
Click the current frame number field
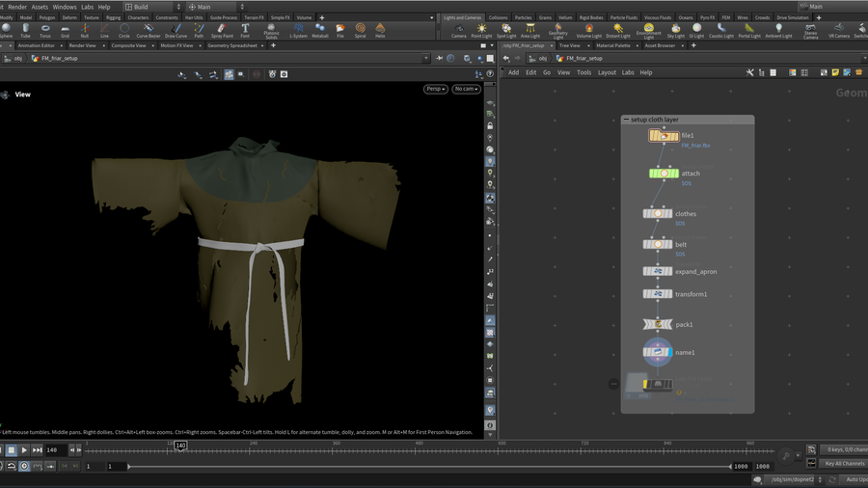pyautogui.click(x=56, y=450)
